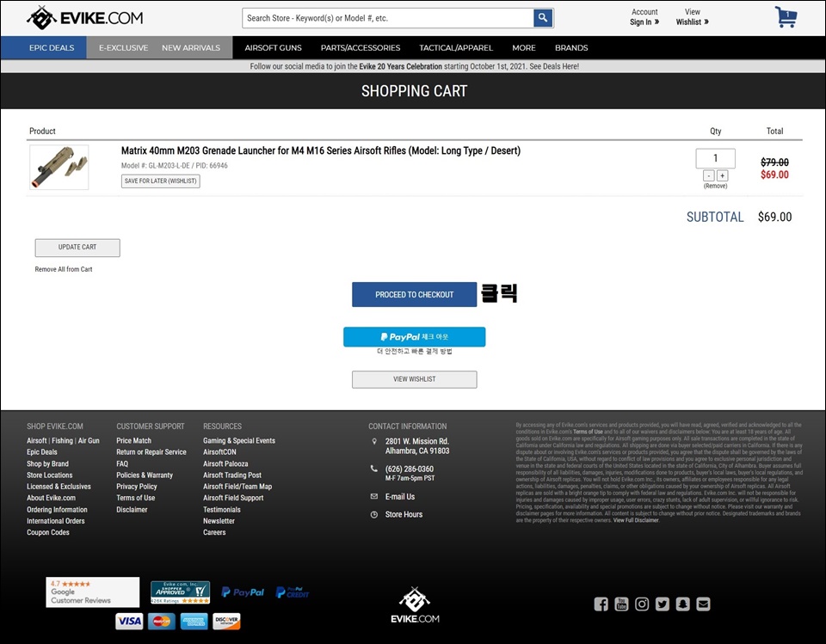Remove the grenade launcher from cart
The image size is (826, 644).
(x=715, y=186)
